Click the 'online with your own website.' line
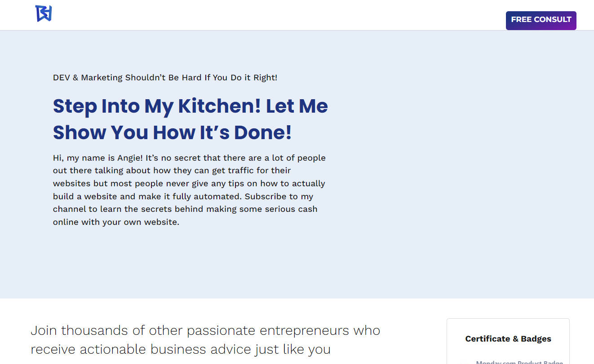594x364 pixels. click(x=116, y=222)
